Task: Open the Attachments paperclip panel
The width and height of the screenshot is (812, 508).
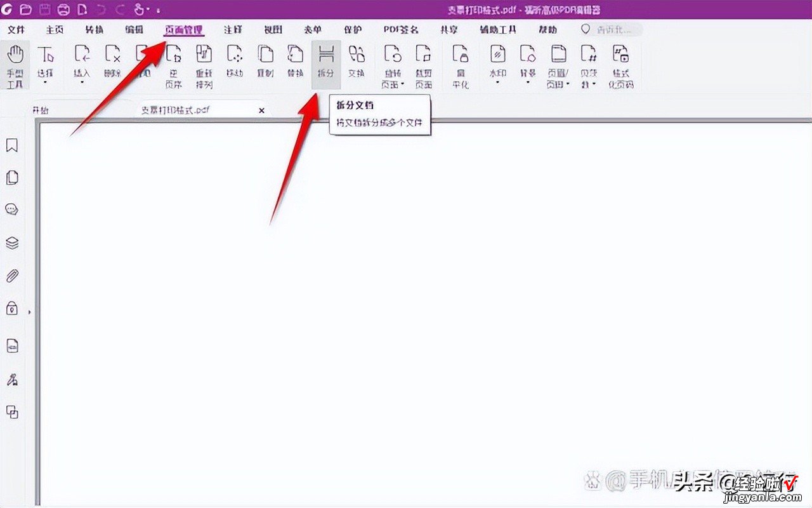Action: (11, 276)
